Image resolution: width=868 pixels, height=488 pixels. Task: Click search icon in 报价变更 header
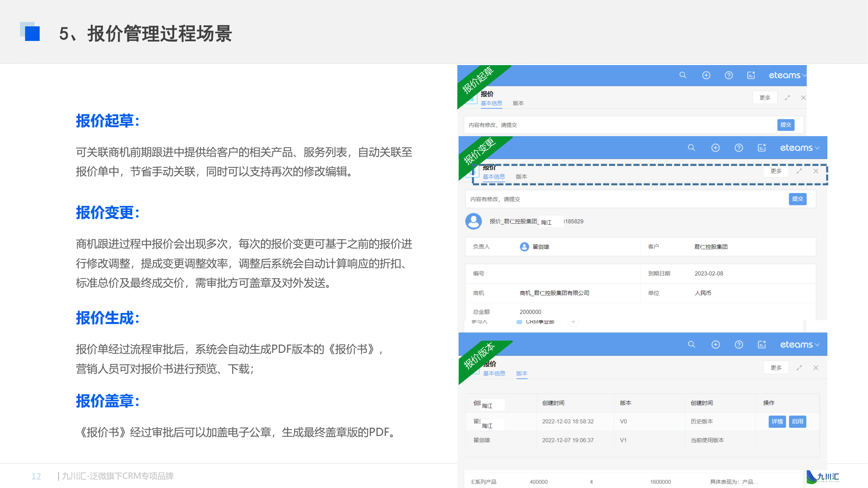[x=691, y=148]
